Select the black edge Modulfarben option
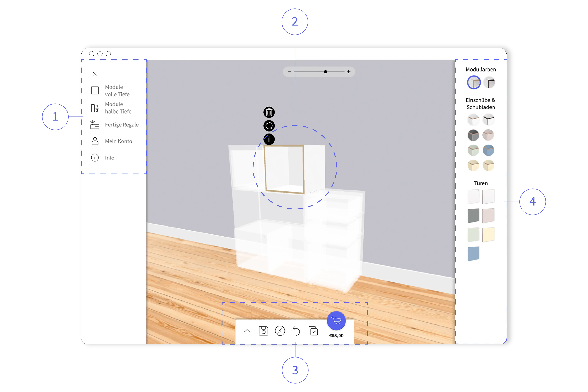This screenshot has width=588, height=392. [489, 82]
